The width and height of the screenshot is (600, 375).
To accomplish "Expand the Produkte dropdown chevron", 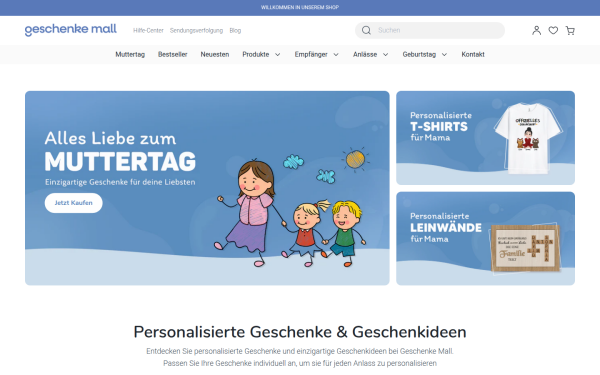I will 277,55.
